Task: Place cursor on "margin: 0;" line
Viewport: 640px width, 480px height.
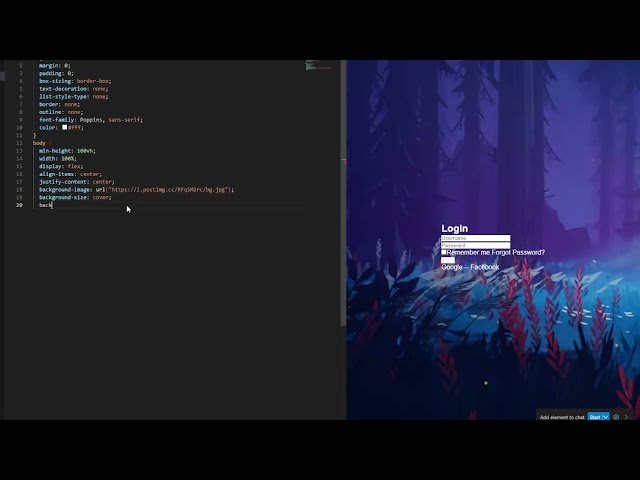Action: (55, 65)
